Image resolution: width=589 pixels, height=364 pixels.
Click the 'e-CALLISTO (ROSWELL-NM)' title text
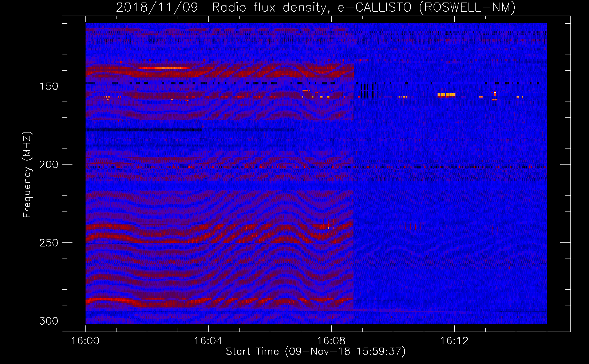427,7
